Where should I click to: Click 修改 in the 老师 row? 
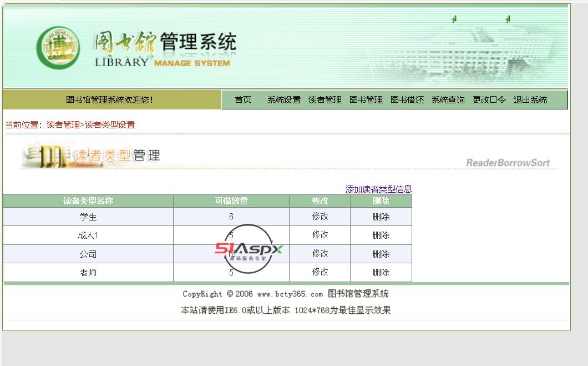click(x=320, y=272)
